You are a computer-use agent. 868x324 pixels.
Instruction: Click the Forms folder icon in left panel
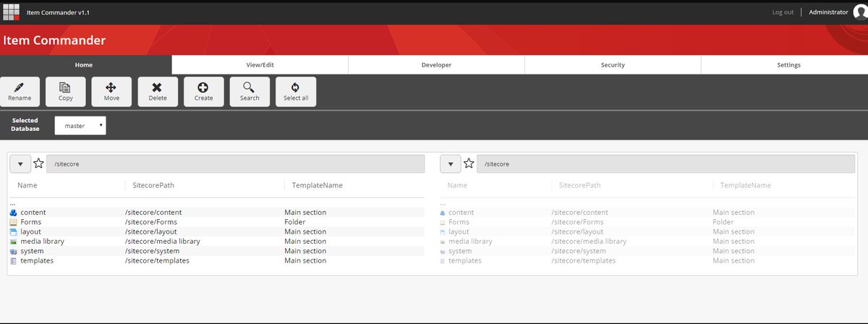click(x=13, y=222)
